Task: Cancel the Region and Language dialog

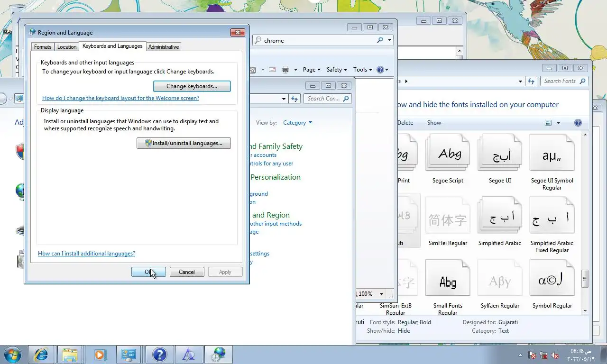Action: coord(186,272)
